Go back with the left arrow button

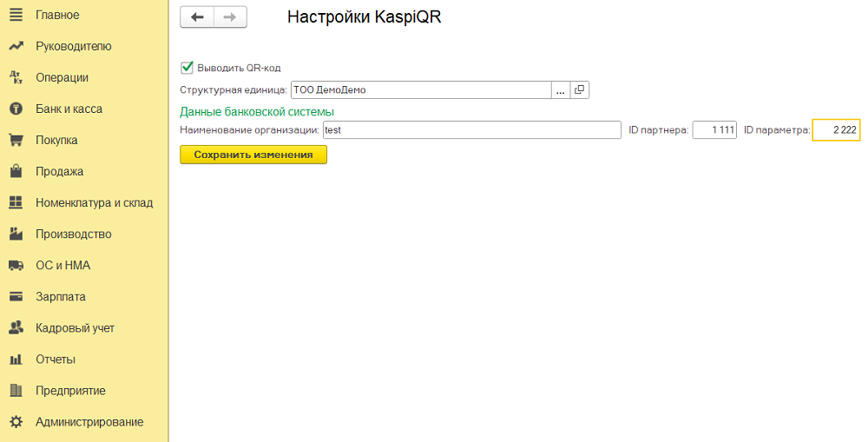tap(197, 17)
